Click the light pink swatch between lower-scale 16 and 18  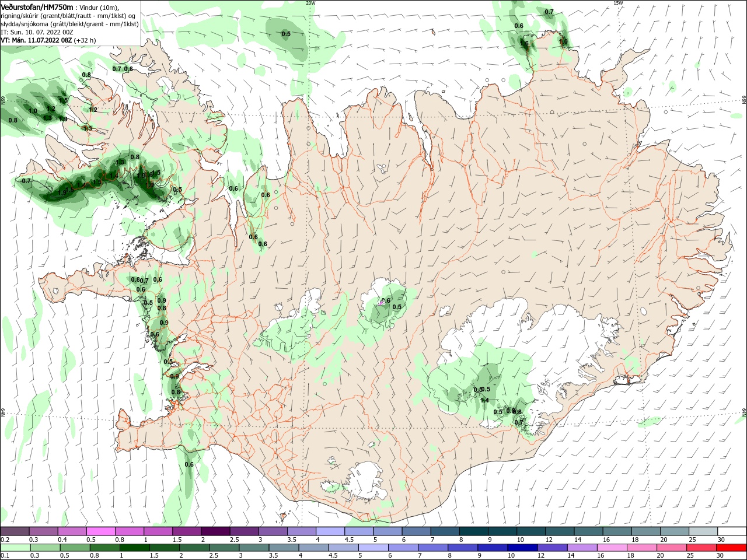tap(612, 548)
